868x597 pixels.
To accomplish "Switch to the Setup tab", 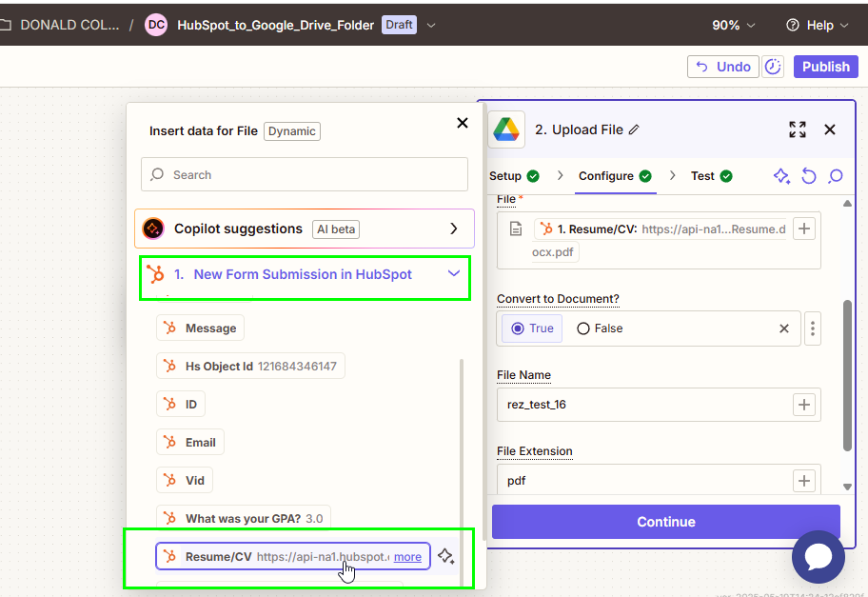I will (514, 176).
